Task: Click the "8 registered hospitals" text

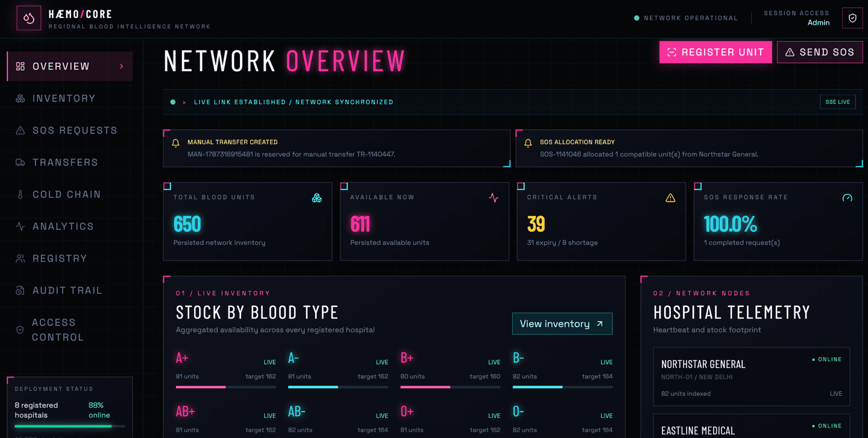Action: click(37, 410)
